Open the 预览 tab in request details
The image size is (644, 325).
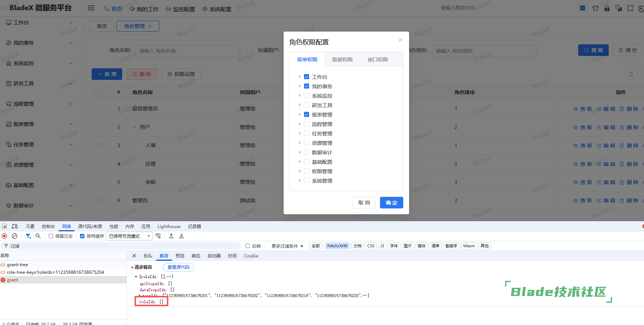click(180, 256)
